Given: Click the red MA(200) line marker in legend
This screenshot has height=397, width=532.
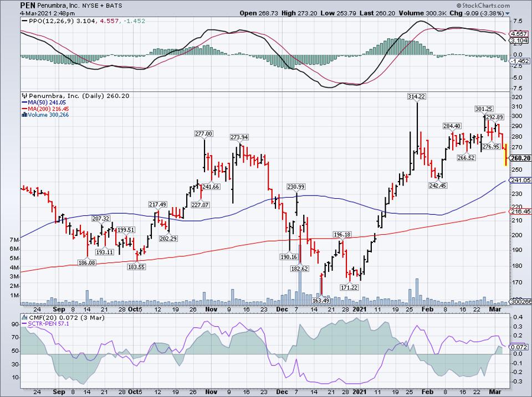Looking at the screenshot, I should pos(25,109).
